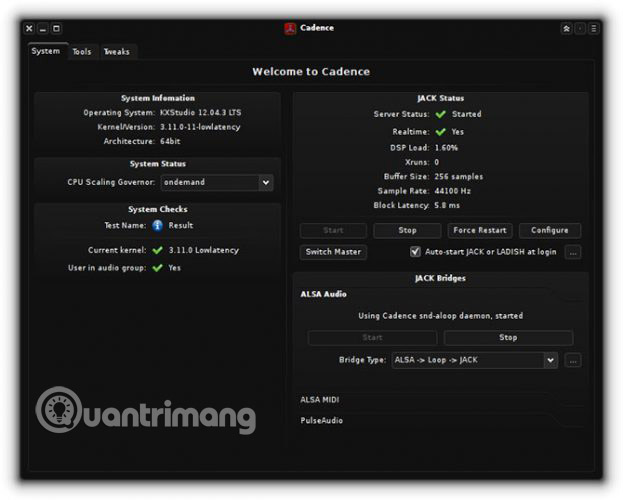Click the Buffer Size value 256 samples
This screenshot has height=500, width=623.
(x=459, y=177)
